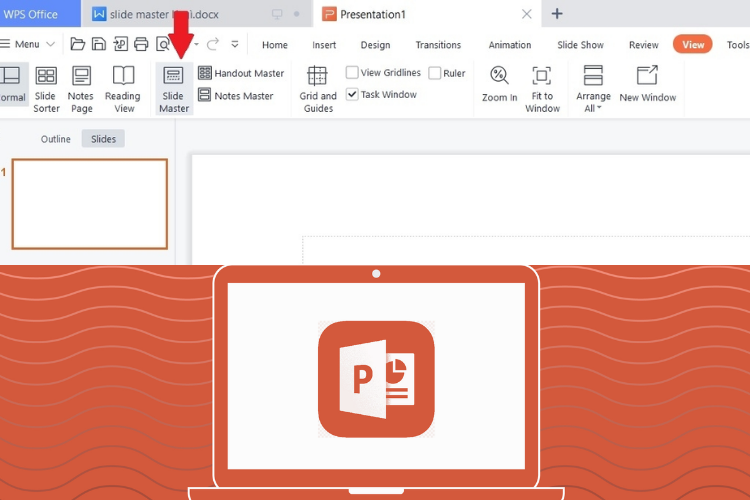Open the Animation ribbon tab
The width and height of the screenshot is (750, 500).
click(509, 45)
